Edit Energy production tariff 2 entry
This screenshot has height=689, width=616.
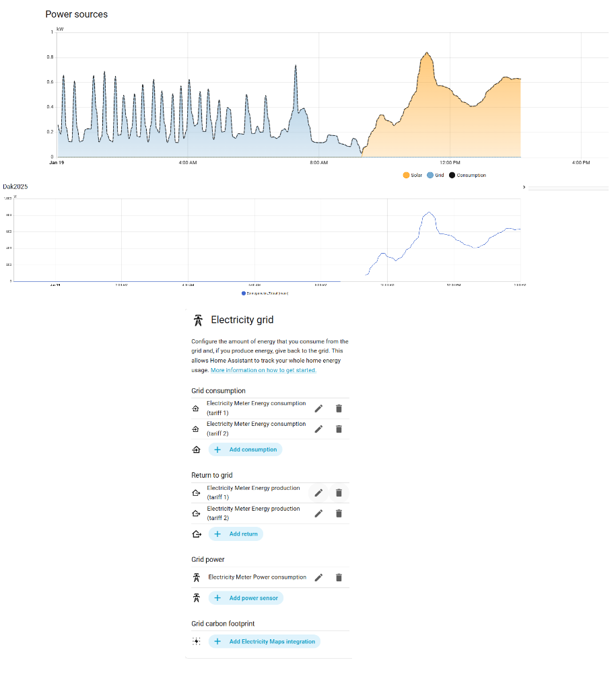(x=319, y=513)
